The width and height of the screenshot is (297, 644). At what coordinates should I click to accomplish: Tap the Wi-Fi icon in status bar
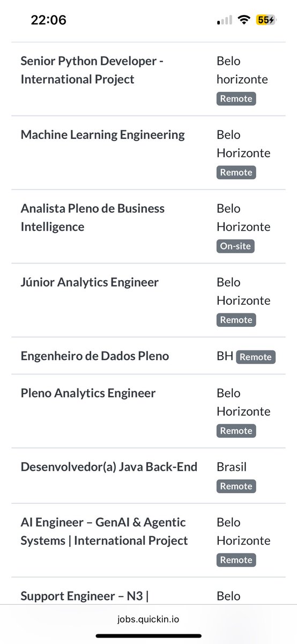pyautogui.click(x=244, y=20)
